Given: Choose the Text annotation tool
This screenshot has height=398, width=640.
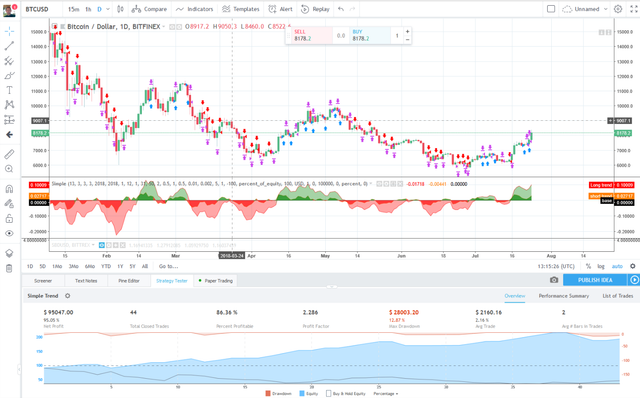Looking at the screenshot, I should pos(9,90).
